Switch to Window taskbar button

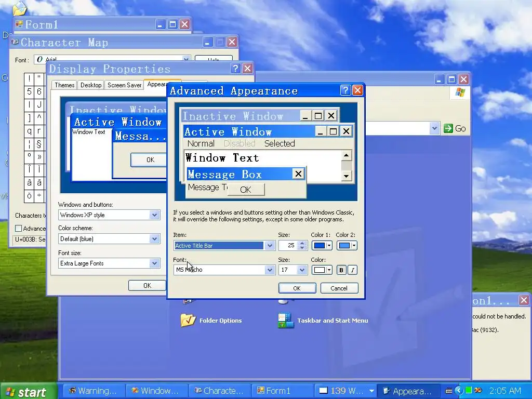156,391
